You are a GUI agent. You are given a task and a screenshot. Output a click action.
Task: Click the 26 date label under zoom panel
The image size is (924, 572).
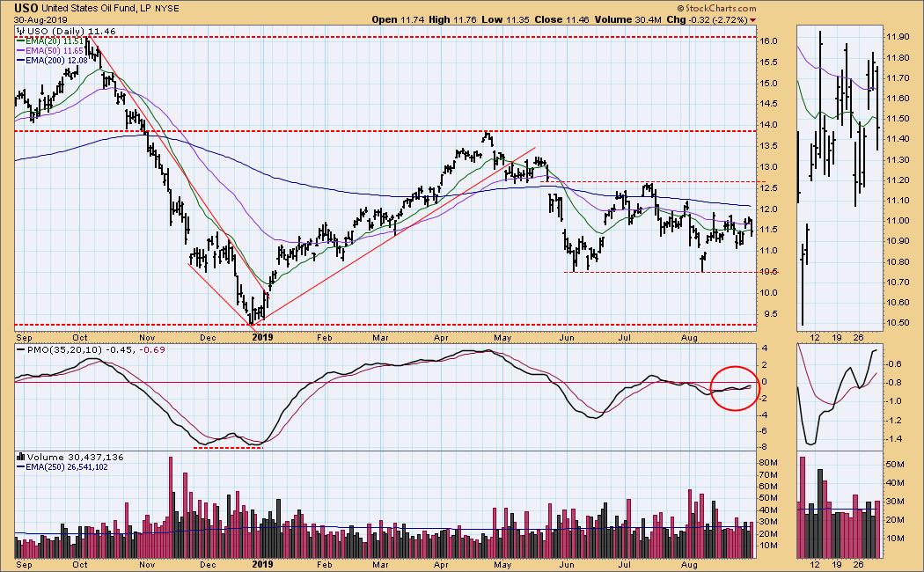tap(858, 338)
